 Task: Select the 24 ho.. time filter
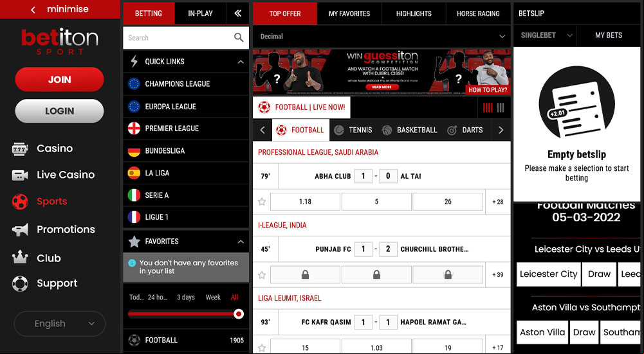click(x=158, y=297)
